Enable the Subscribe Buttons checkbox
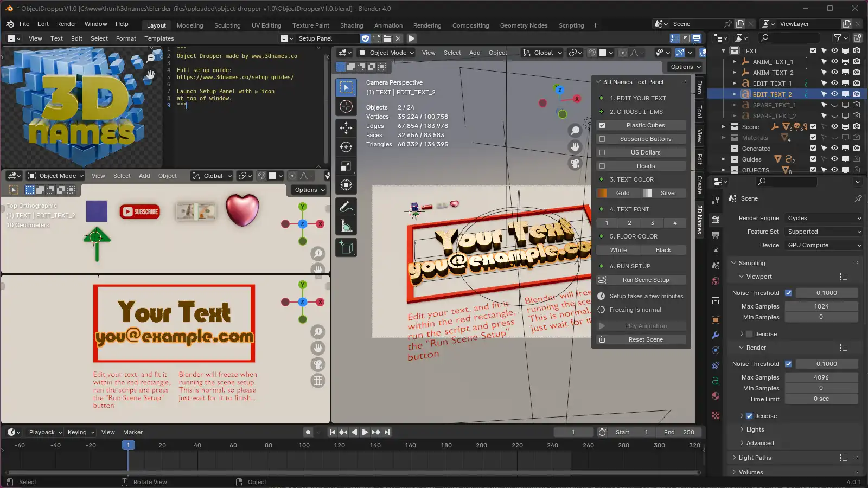This screenshot has width=868, height=488. point(602,139)
